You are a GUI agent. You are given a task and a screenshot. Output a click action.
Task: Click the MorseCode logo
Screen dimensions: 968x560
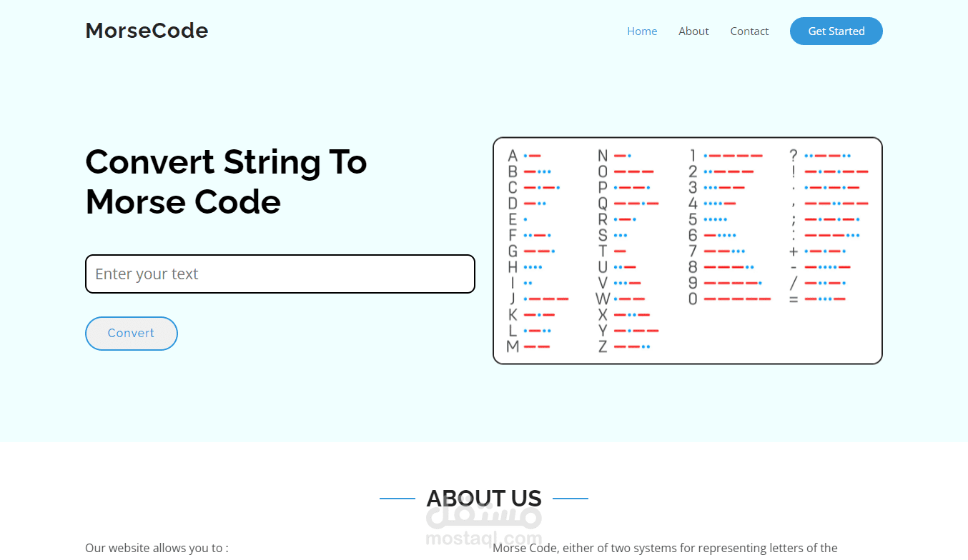[x=146, y=30]
